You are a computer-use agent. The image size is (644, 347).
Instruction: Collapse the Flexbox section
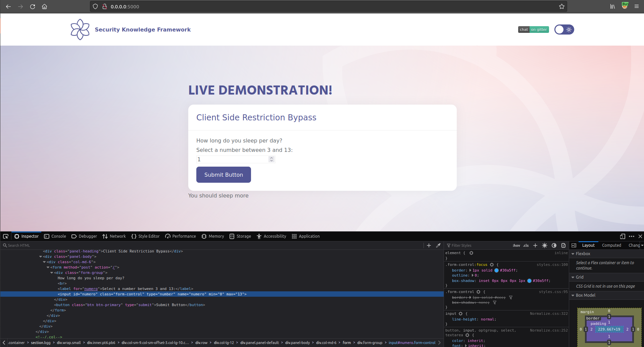[x=573, y=254]
